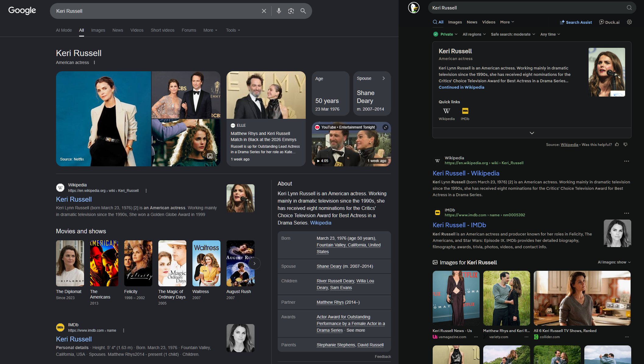Open Keri Russell - Wikipedia DuckDuckGo result
The height and width of the screenshot is (364, 644).
pyautogui.click(x=466, y=173)
